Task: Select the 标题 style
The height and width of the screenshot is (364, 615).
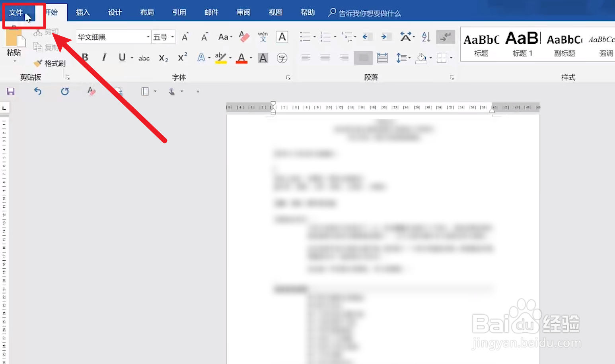Action: (x=481, y=45)
